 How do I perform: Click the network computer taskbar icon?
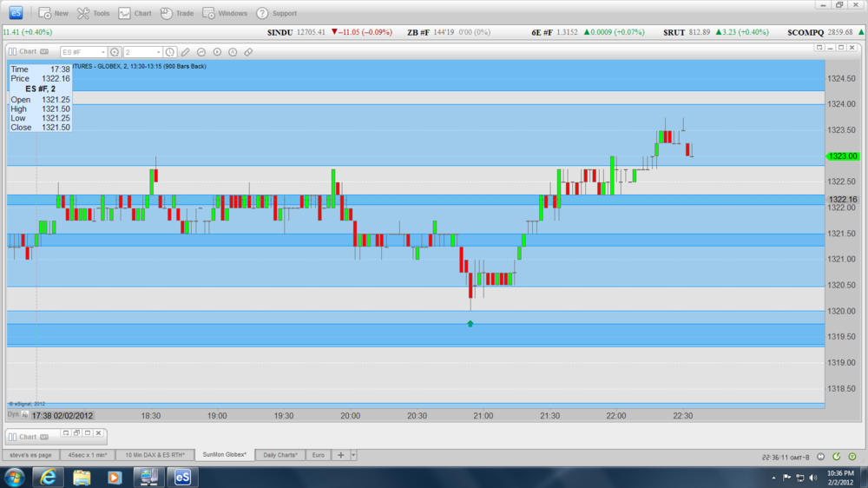[149, 478]
